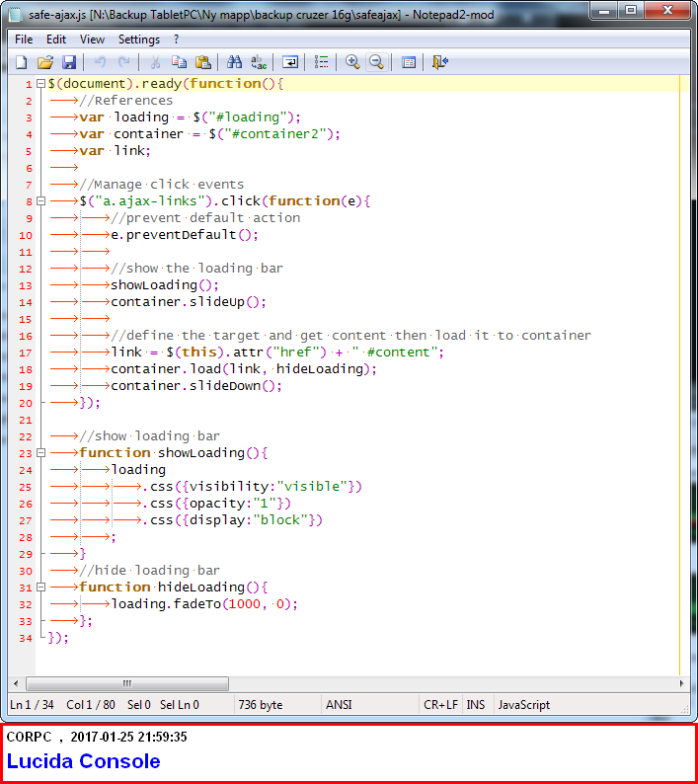Viewport: 698px width, 784px height.
Task: Collapse the fold marker on line 1
Action: [40, 84]
